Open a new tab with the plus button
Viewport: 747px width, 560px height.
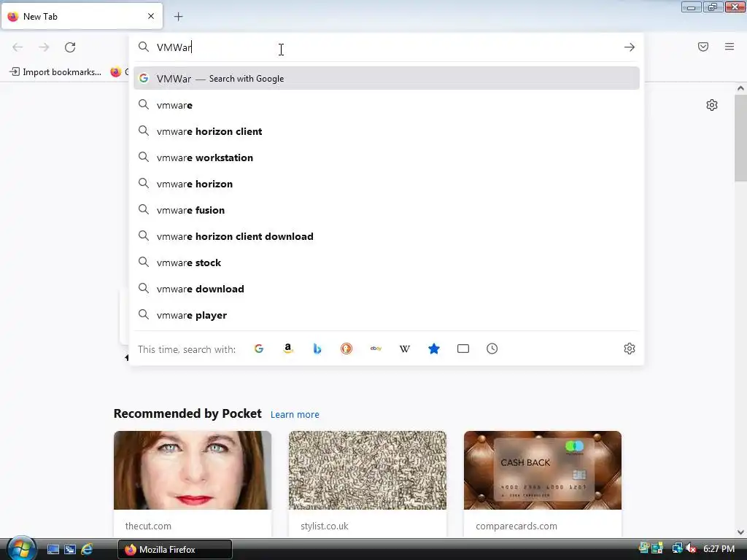pyautogui.click(x=178, y=17)
